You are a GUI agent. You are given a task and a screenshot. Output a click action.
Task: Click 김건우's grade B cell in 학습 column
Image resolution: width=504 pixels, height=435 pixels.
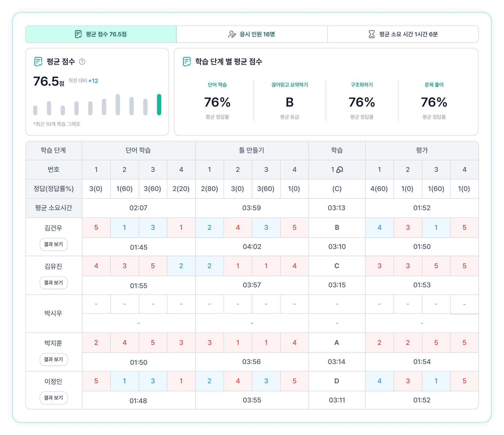tap(337, 228)
